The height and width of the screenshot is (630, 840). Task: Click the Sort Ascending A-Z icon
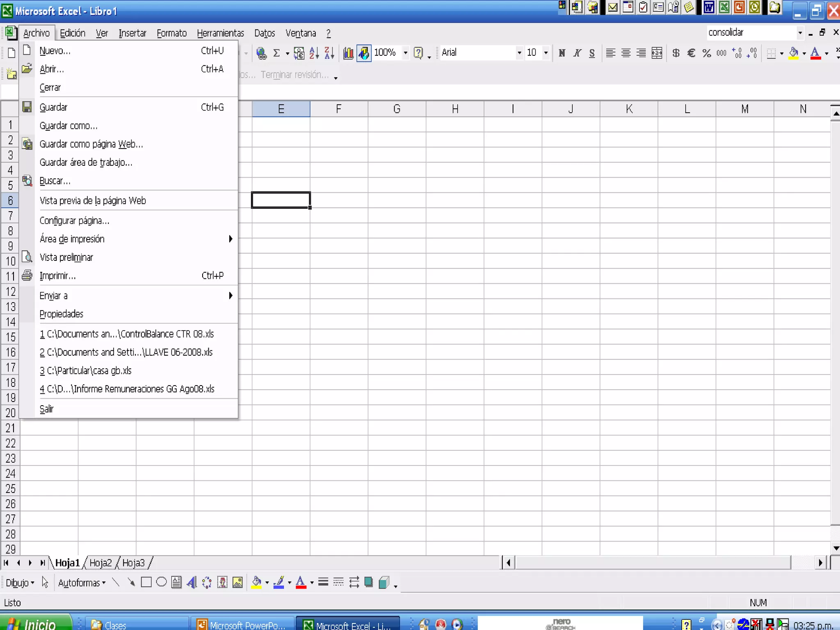(x=314, y=53)
